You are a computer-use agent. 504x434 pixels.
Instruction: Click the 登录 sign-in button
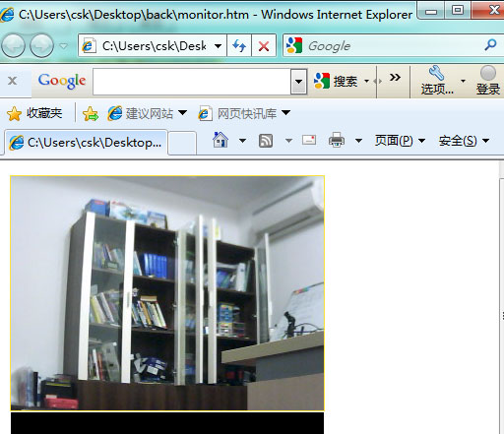[x=488, y=81]
